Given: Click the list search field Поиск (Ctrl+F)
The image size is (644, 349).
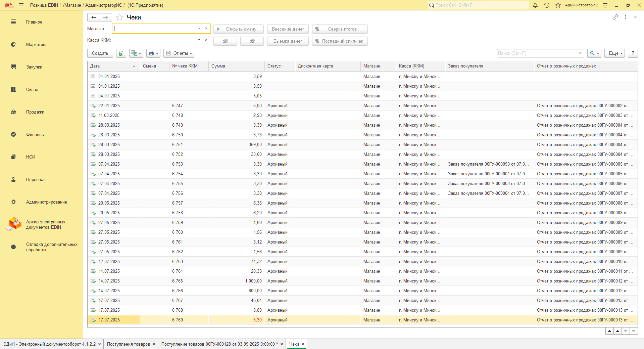Looking at the screenshot, I should coord(537,53).
